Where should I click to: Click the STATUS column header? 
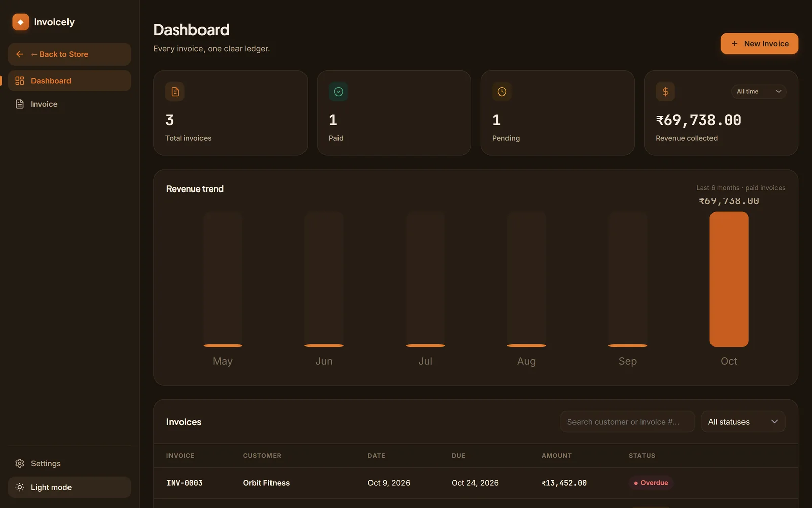(642, 456)
